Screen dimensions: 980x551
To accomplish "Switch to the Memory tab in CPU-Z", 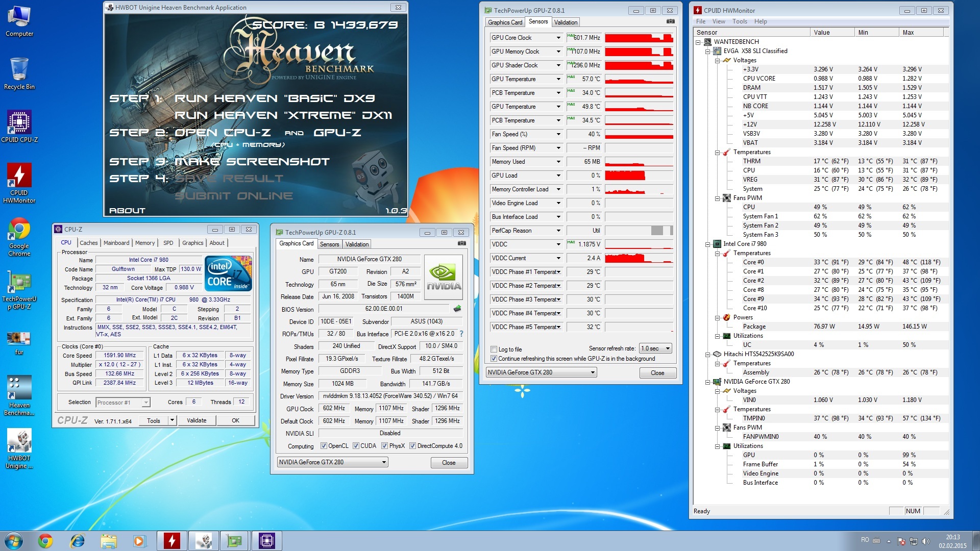I will [x=145, y=243].
